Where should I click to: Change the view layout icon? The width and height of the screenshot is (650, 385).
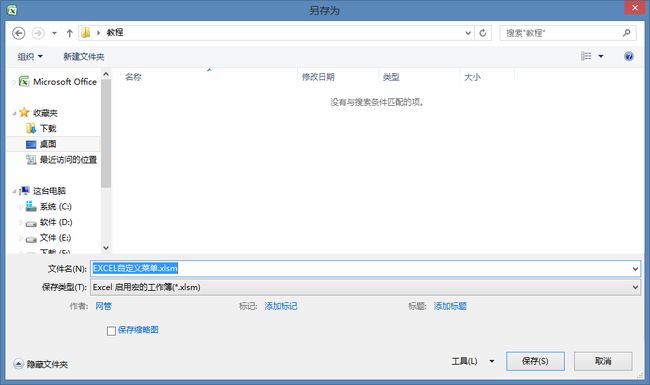pos(586,56)
